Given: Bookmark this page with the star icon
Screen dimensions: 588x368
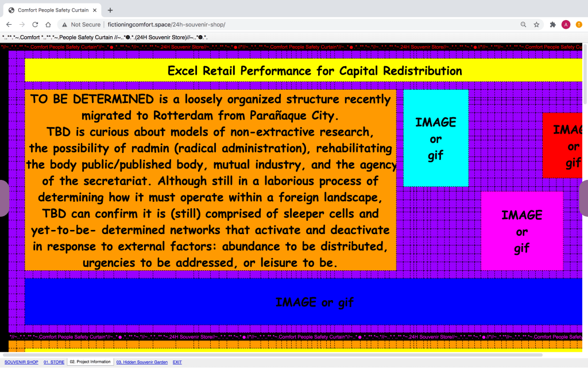Looking at the screenshot, I should [536, 25].
